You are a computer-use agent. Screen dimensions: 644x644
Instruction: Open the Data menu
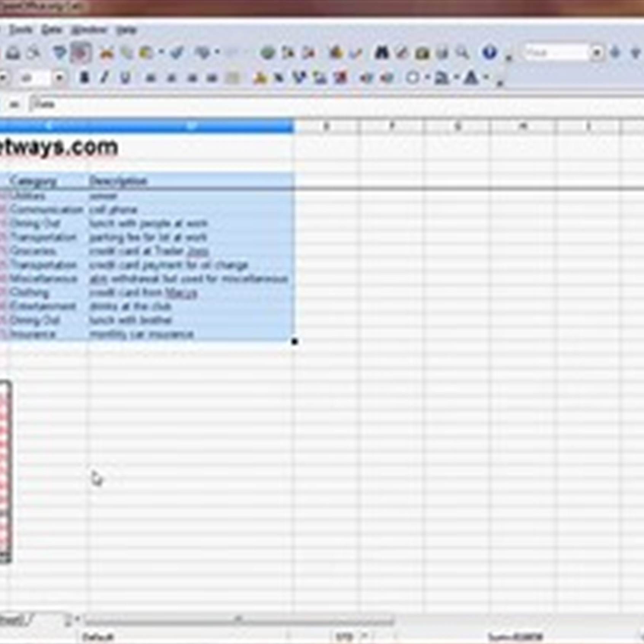pos(52,30)
